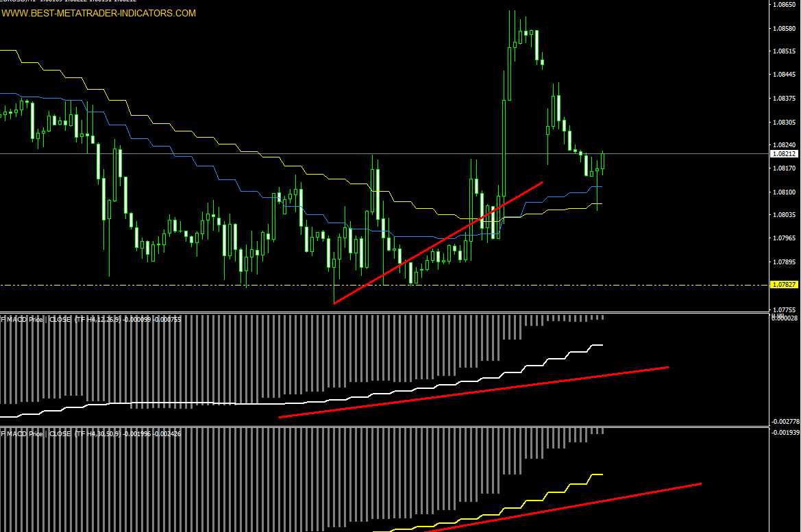Click the 1.08650 price axis value

[784, 5]
